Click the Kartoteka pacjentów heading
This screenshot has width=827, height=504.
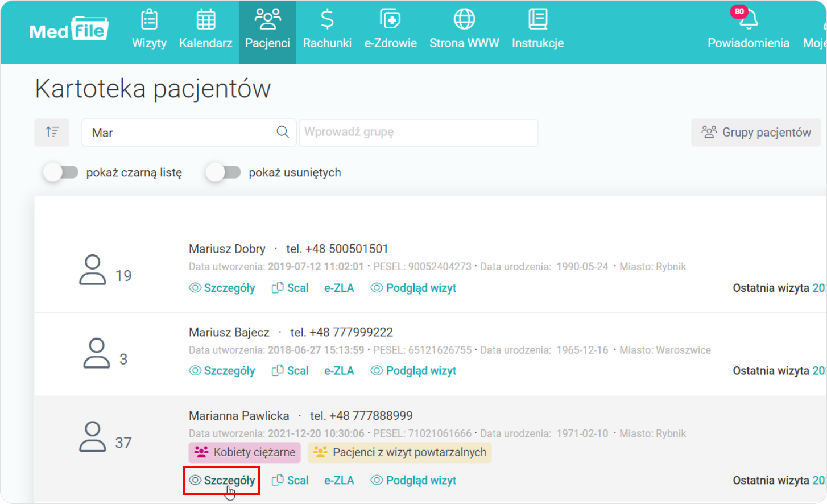click(x=153, y=89)
